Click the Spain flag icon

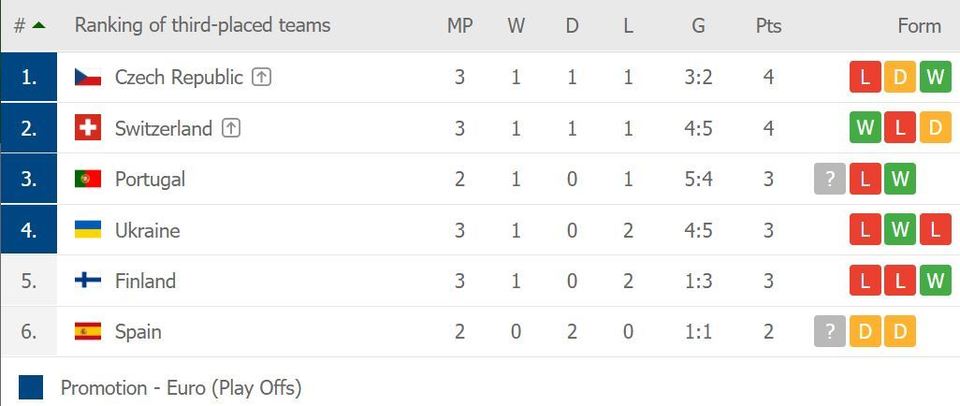[x=88, y=332]
